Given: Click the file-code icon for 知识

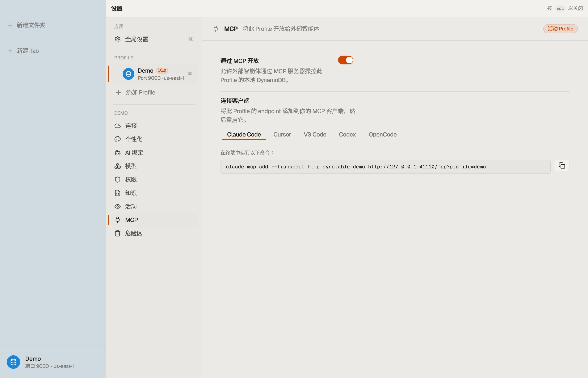Looking at the screenshot, I should click(x=118, y=193).
